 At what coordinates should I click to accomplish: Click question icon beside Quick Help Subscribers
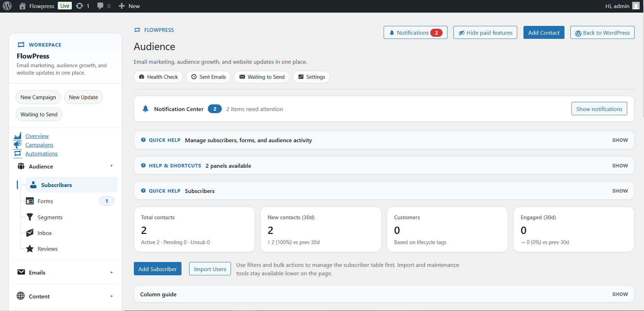[x=143, y=191]
